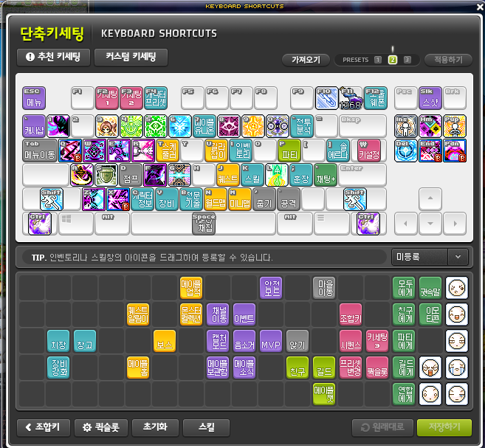
Task: Click the empty F5 key slot
Action: point(193,98)
